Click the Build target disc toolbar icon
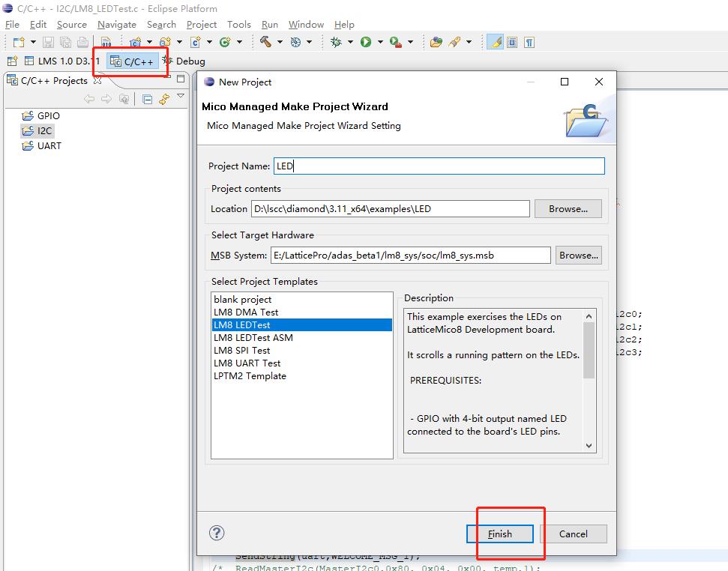 [295, 42]
